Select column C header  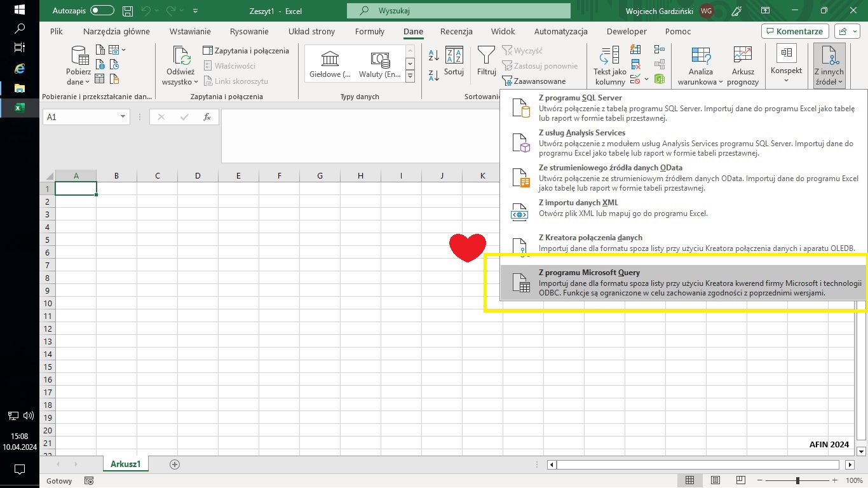pos(157,175)
